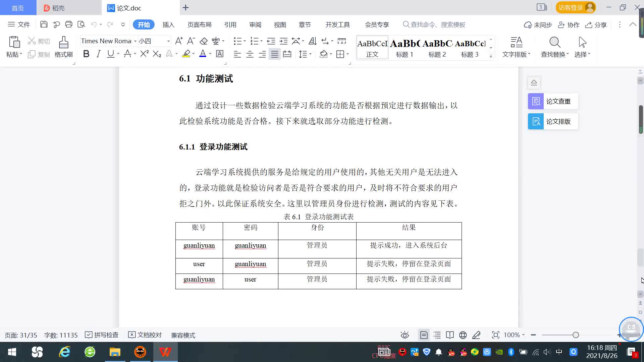This screenshot has width=644, height=362.
Task: Switch to page layout view
Action: pyautogui.click(x=424, y=335)
